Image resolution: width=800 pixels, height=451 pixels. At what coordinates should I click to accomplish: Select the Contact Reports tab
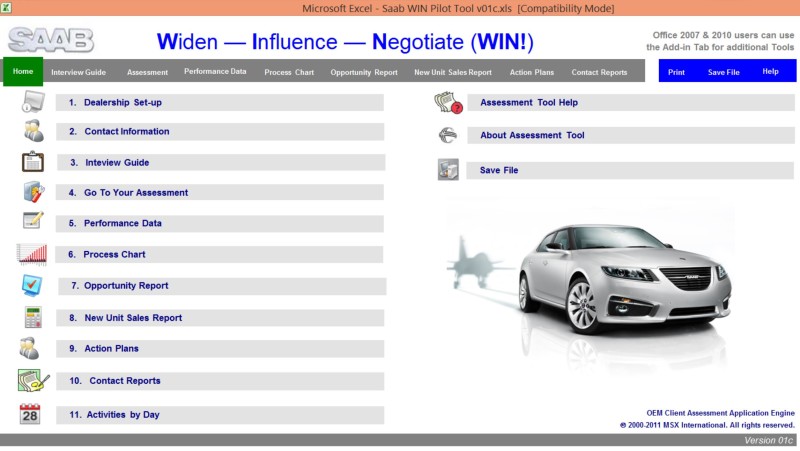[x=599, y=72]
